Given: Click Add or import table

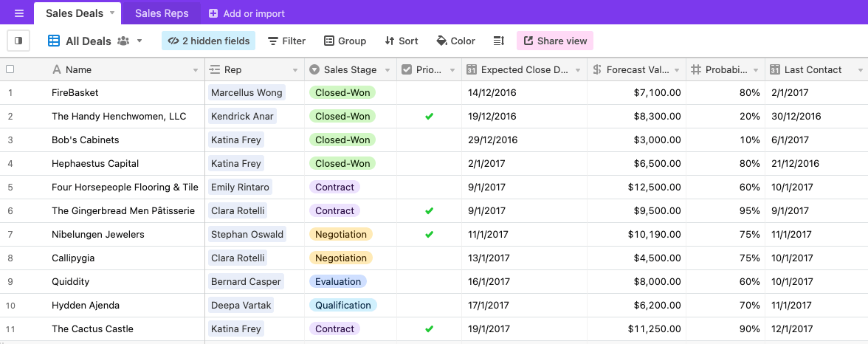Looking at the screenshot, I should 247,13.
